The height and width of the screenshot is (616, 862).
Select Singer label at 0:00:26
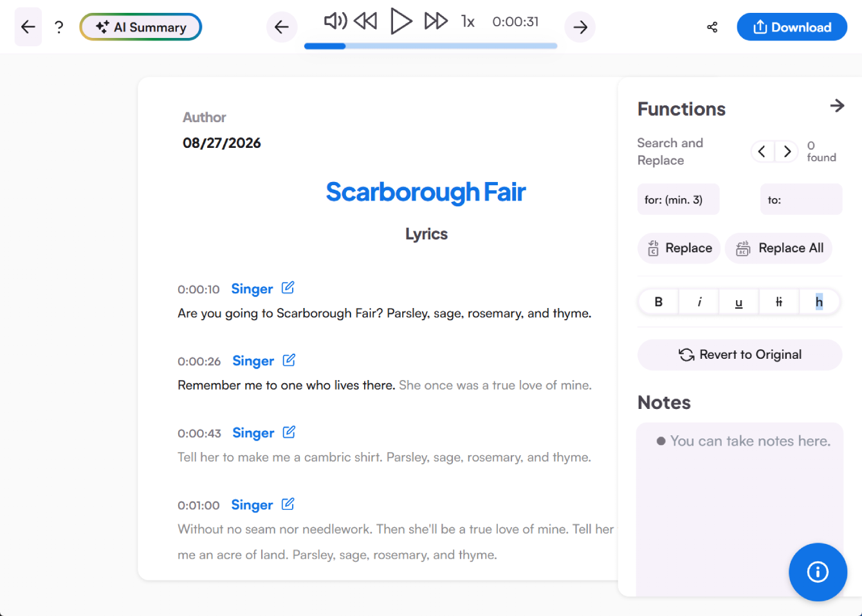(253, 361)
